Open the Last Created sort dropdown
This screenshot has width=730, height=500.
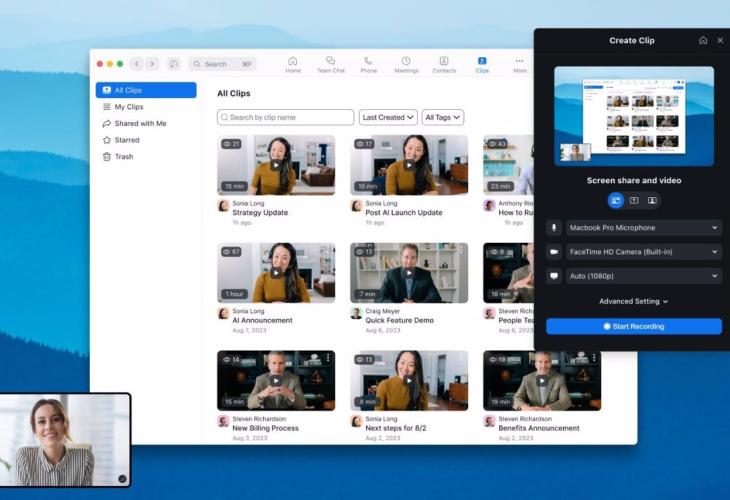(388, 117)
